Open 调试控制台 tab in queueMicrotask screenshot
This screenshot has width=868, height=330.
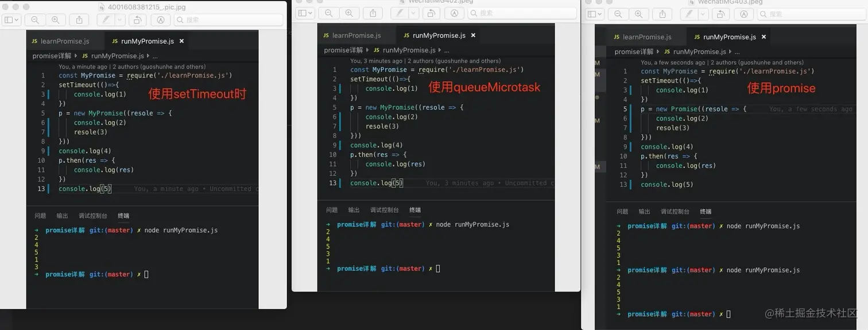click(385, 210)
